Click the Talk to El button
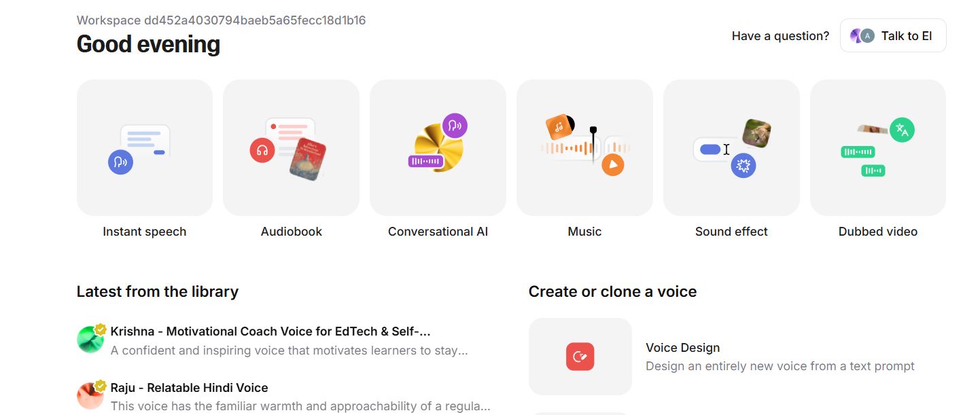 (x=893, y=36)
